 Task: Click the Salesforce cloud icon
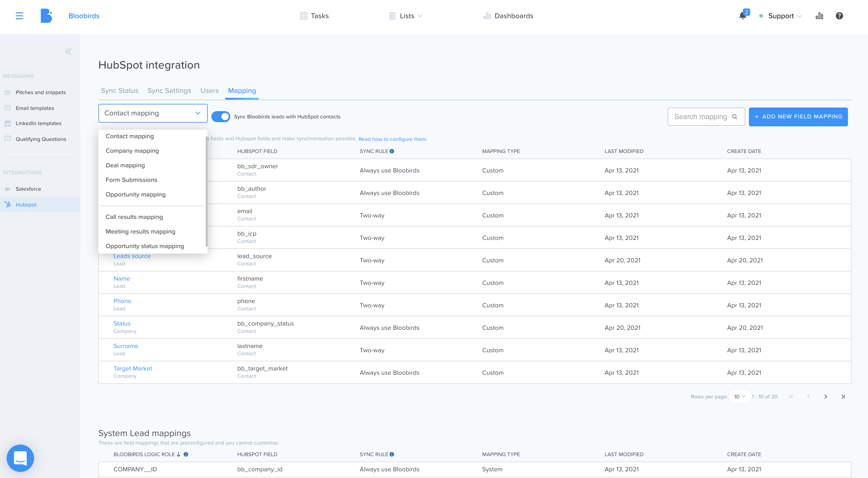[x=8, y=189]
